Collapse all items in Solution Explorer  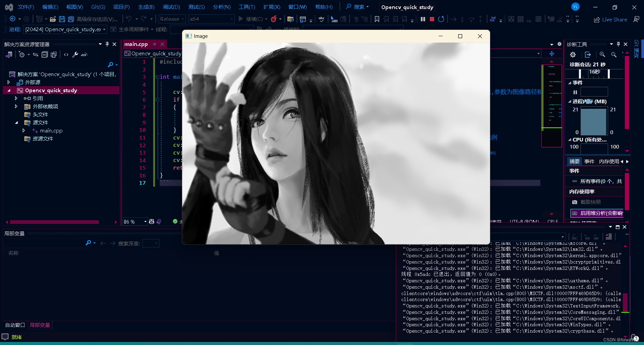(x=45, y=55)
